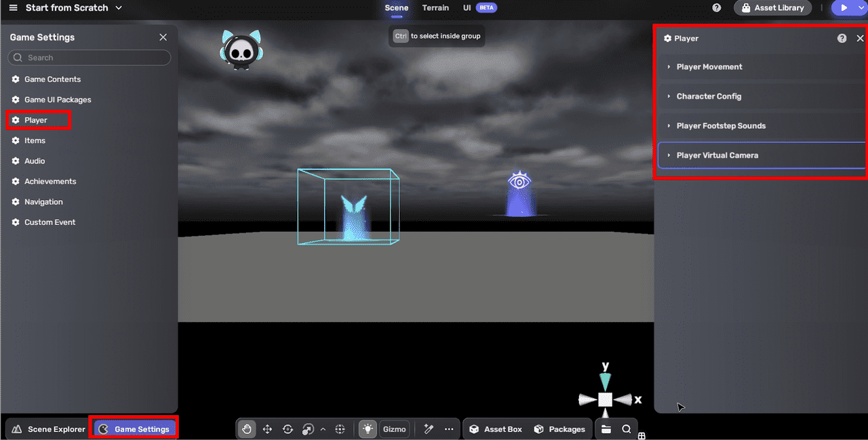The width and height of the screenshot is (868, 440).
Task: Switch to the Terrain tab
Action: tap(435, 8)
